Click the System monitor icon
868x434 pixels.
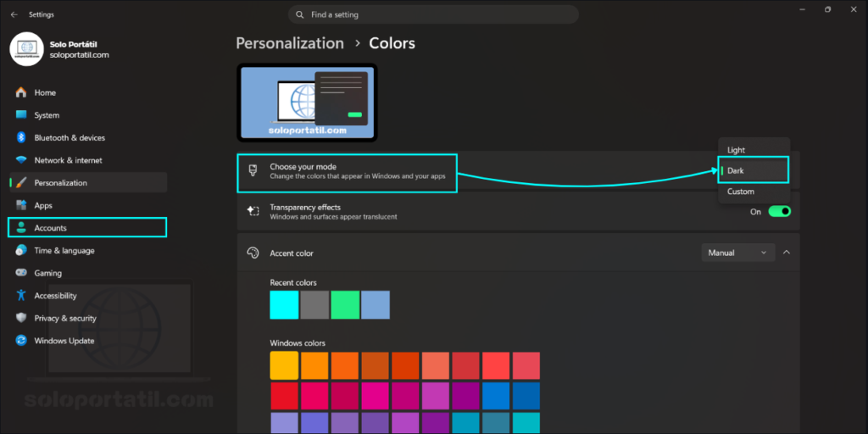[21, 115]
